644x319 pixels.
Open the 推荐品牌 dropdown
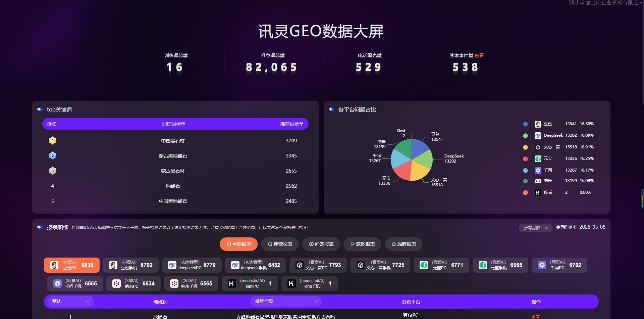point(536,228)
